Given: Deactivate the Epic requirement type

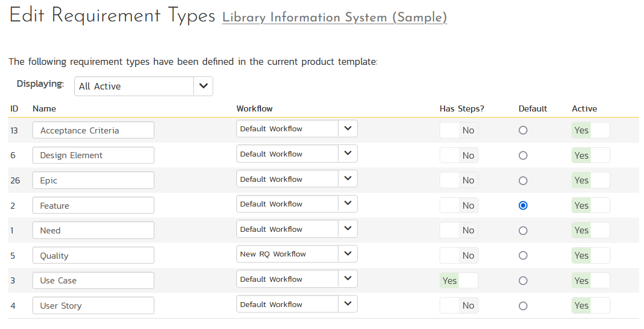Looking at the screenshot, I should click(591, 180).
